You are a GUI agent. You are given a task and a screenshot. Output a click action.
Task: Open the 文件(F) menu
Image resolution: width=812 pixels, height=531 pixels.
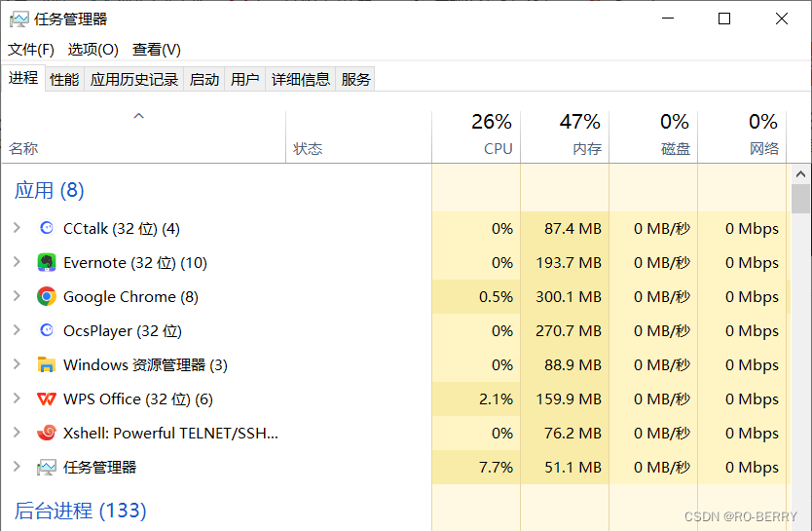(31, 50)
